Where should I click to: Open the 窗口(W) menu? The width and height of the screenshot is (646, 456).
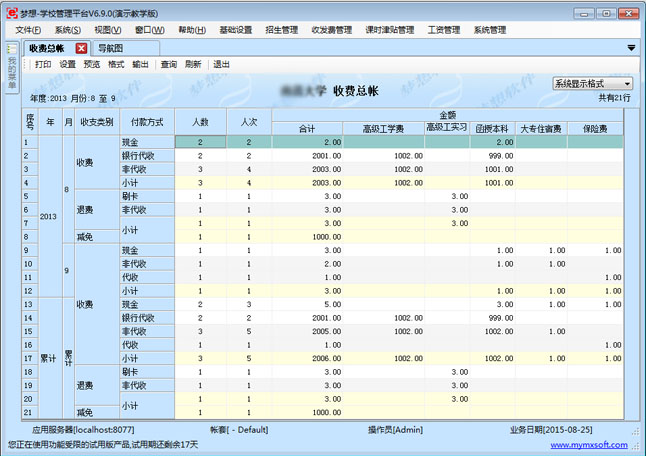coord(150,30)
